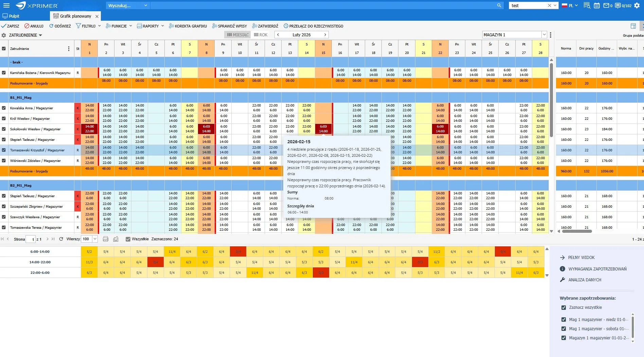Open the Wierszy rows-per-page dropdown
644x357 pixels.
tap(95, 239)
